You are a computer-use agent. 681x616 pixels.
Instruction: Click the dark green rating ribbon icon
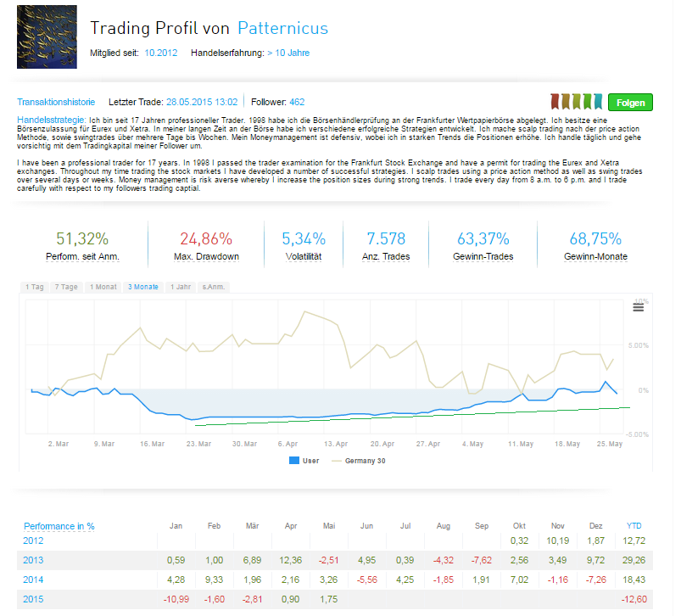pyautogui.click(x=588, y=103)
